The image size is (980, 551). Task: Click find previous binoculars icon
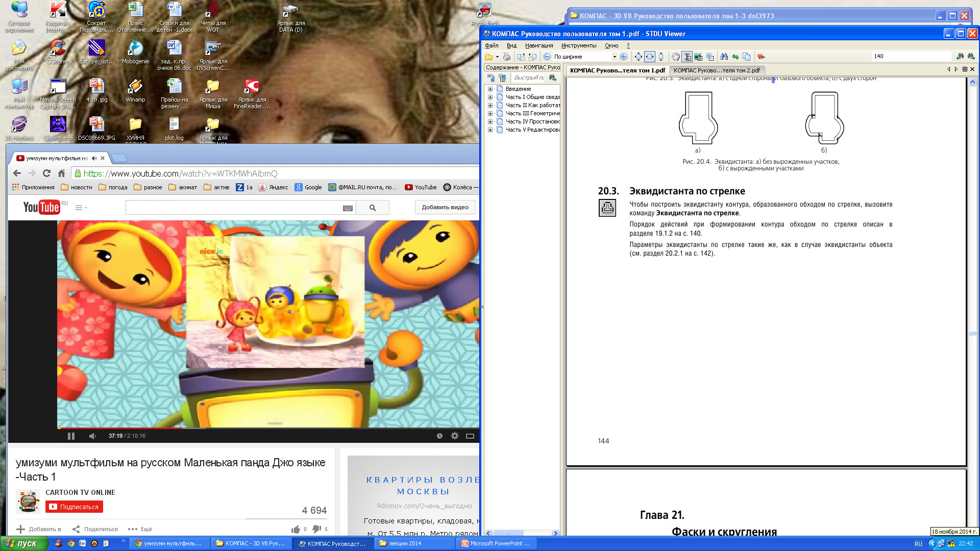point(960,56)
